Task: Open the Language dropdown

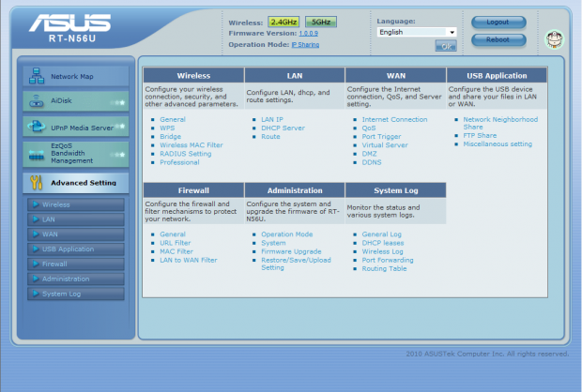Action: tap(417, 32)
